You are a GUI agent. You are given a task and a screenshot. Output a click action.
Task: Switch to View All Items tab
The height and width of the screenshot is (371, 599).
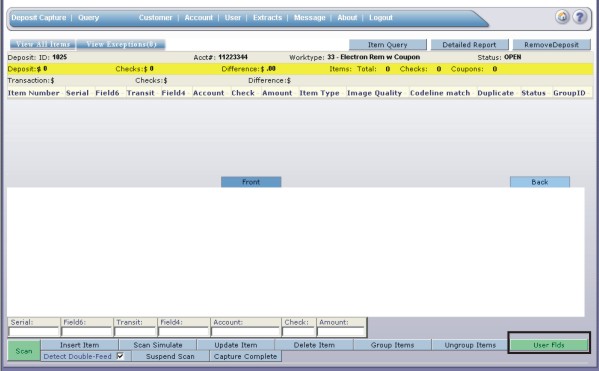point(43,44)
